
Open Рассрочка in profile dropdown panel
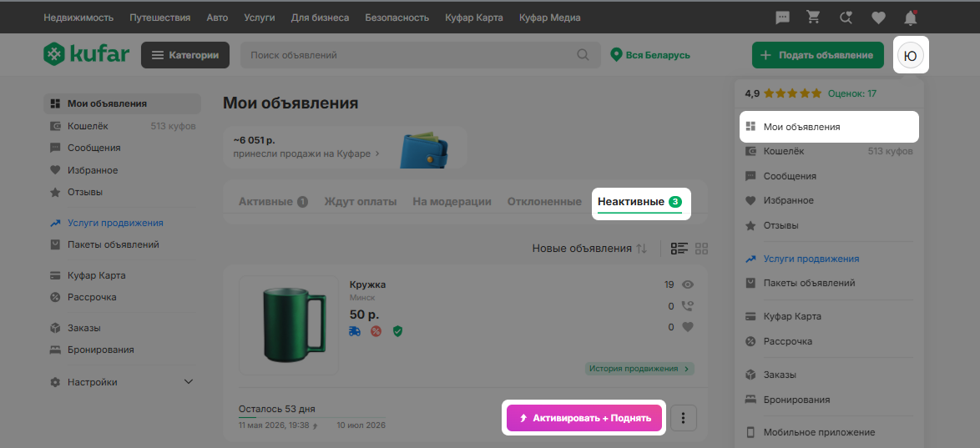[x=830, y=341]
